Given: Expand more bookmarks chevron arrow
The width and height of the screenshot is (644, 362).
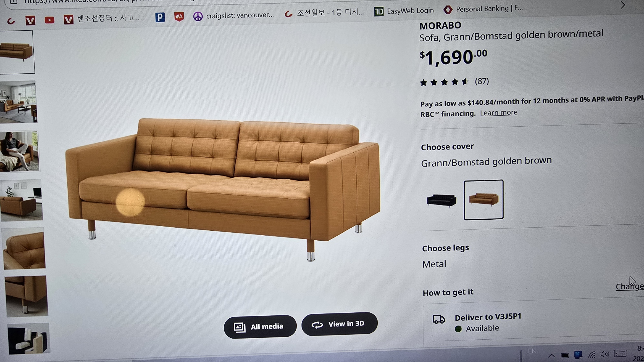Looking at the screenshot, I should click(622, 5).
